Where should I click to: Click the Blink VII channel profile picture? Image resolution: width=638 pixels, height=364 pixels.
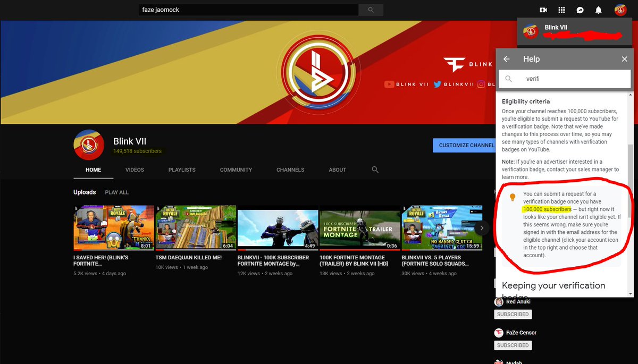click(x=89, y=145)
